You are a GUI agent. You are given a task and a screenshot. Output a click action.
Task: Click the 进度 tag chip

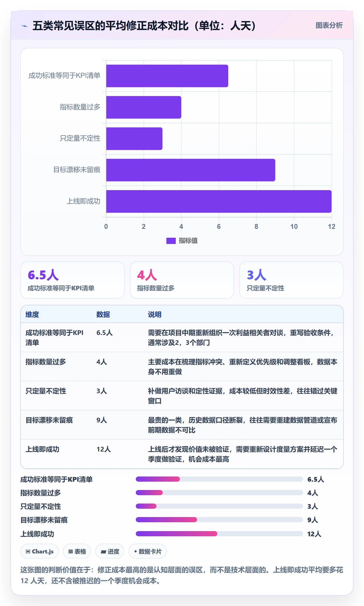point(110,551)
